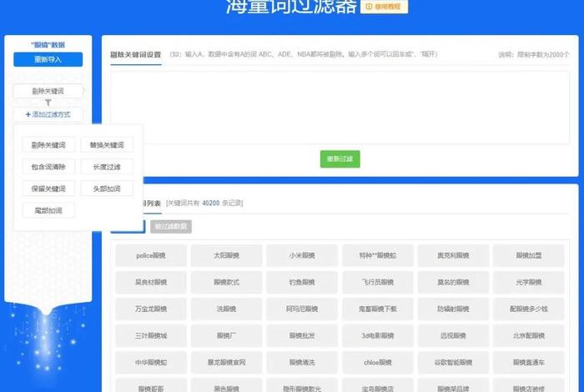
Task: Click the green 重新过滤 button
Action: coord(340,159)
